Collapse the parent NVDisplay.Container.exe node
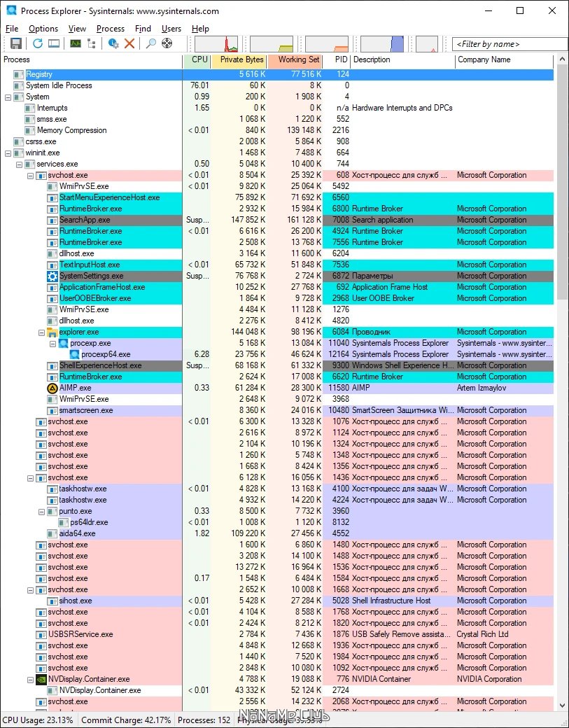569x728 pixels. 30,679
